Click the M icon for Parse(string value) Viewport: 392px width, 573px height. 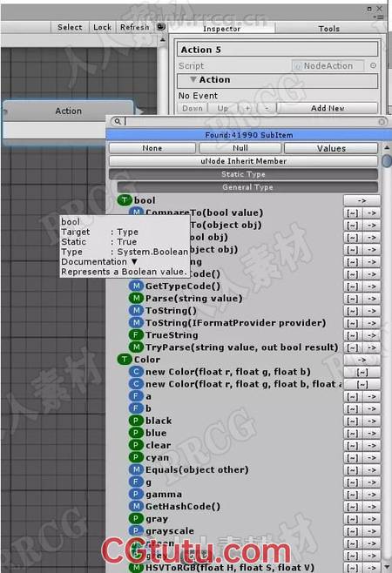pyautogui.click(x=136, y=298)
